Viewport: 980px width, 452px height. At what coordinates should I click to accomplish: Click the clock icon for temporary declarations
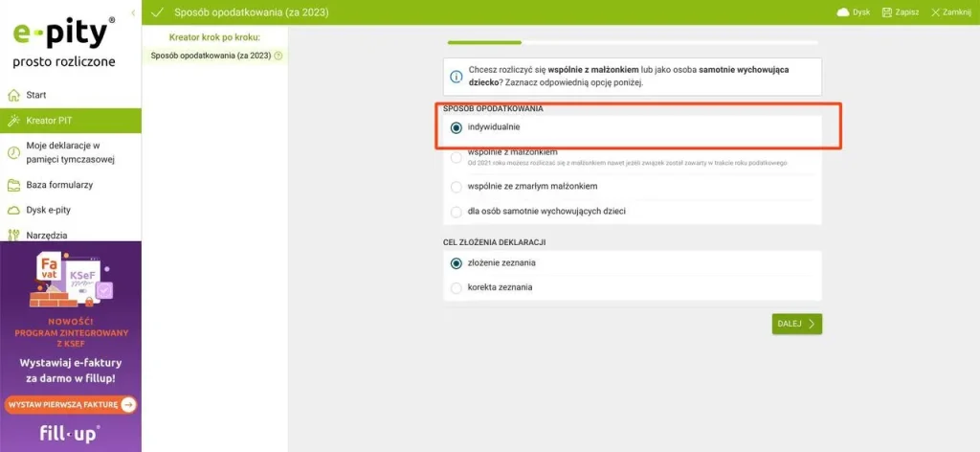tap(13, 152)
